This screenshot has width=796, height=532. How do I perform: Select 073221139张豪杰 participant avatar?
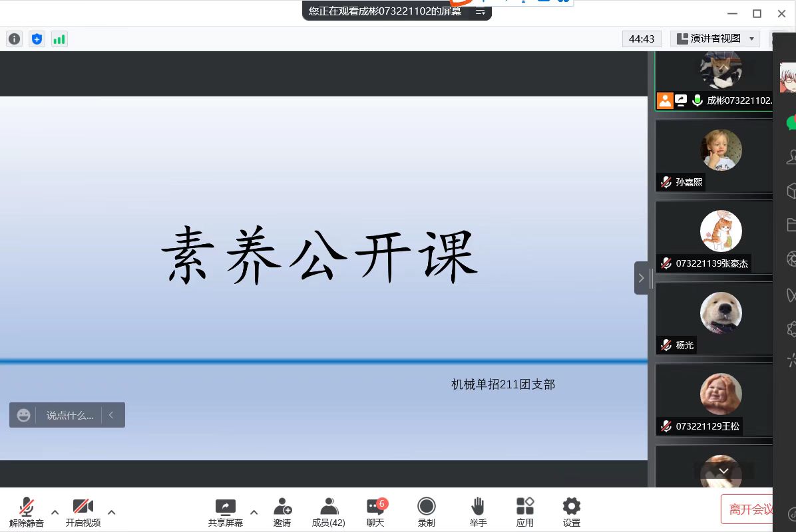(721, 231)
